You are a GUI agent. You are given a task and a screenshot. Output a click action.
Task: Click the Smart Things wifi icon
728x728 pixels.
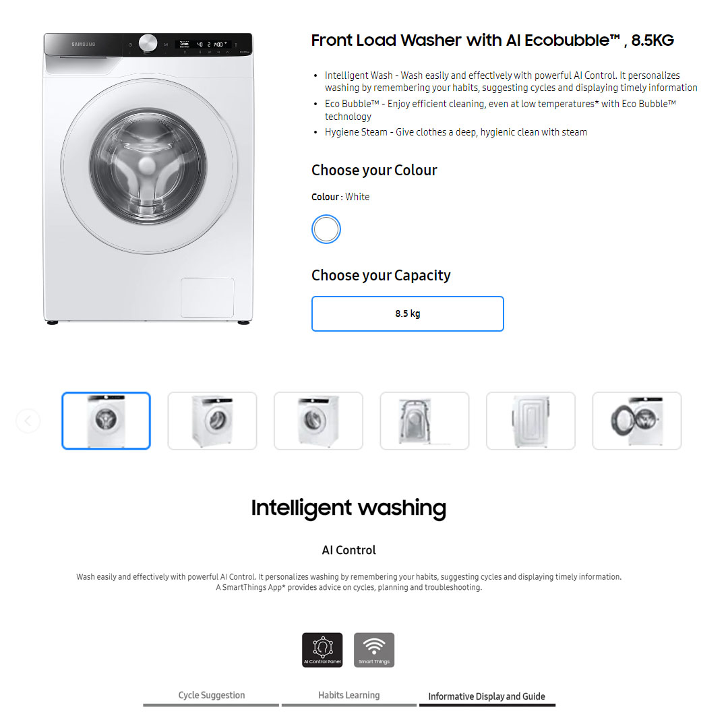click(373, 650)
